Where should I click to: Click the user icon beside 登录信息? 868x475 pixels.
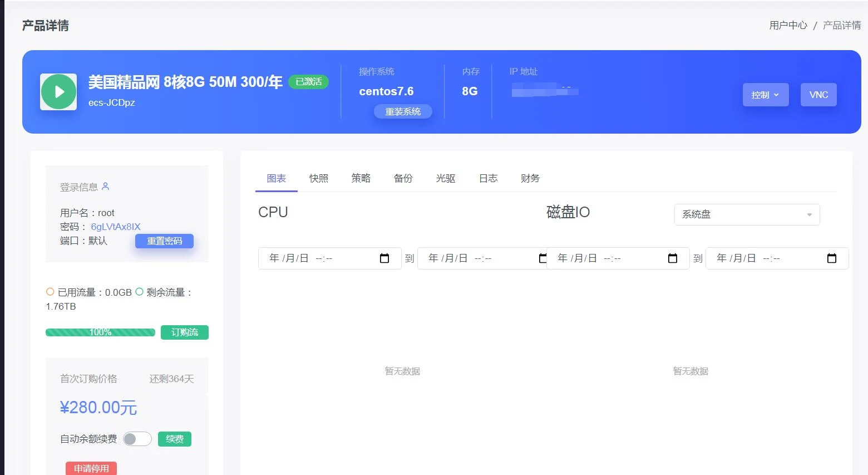tap(106, 187)
